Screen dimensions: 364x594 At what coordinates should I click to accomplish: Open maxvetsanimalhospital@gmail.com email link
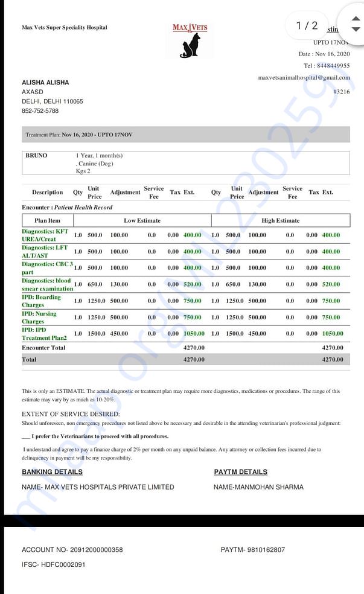click(x=304, y=78)
